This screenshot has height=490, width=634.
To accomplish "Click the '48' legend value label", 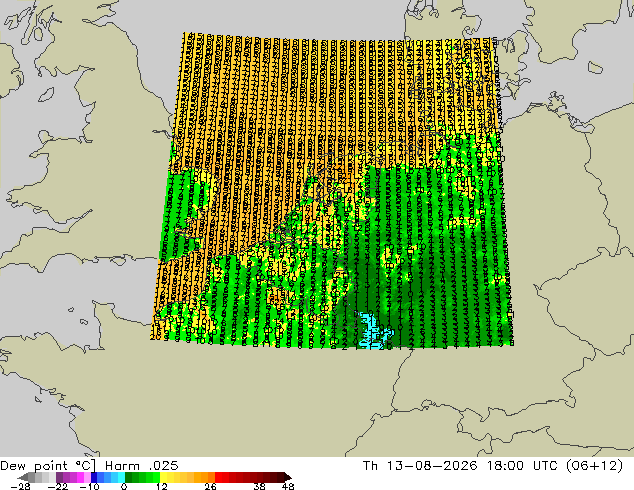I will click(288, 486).
